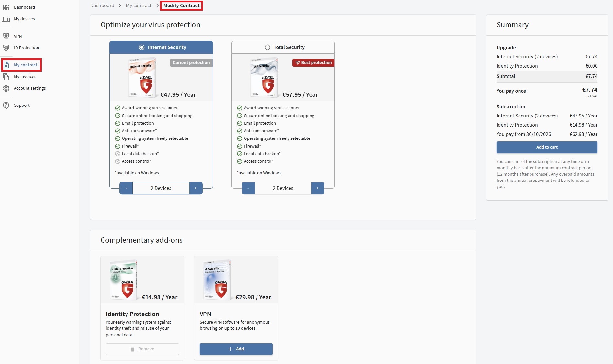Open Account settings gear icon
This screenshot has height=364, width=613.
click(6, 88)
